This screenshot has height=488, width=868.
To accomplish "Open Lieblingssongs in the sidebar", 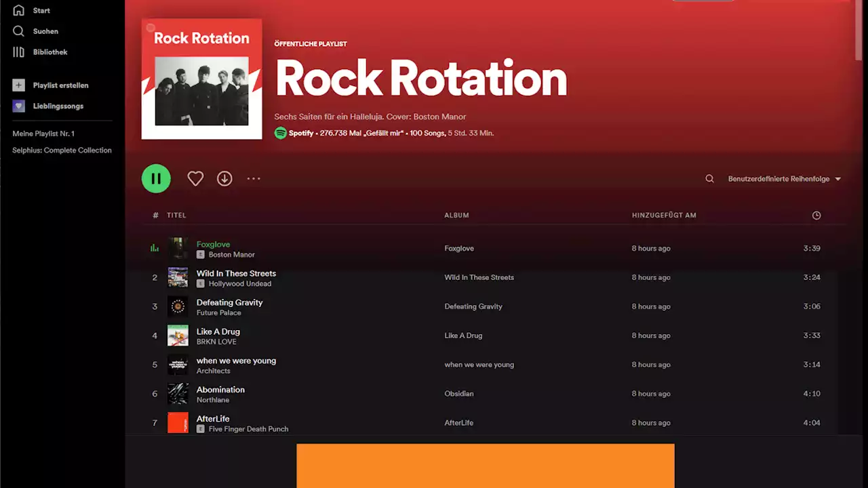I will 58,106.
